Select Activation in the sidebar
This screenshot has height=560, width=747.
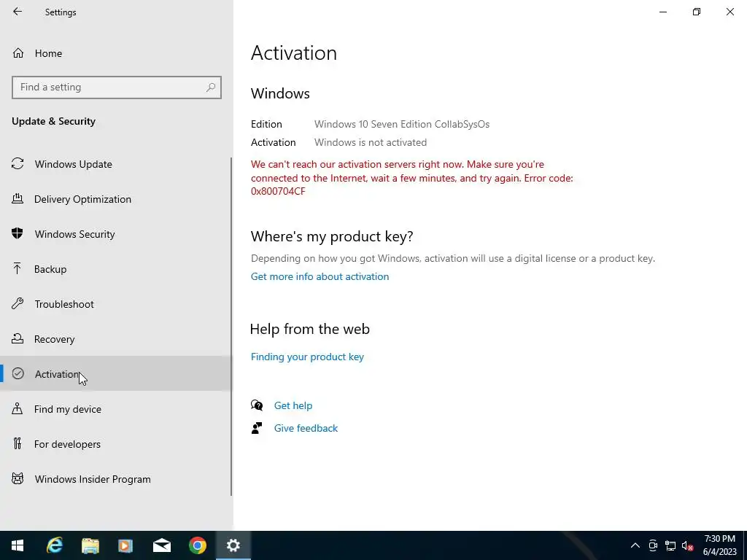coord(116,374)
